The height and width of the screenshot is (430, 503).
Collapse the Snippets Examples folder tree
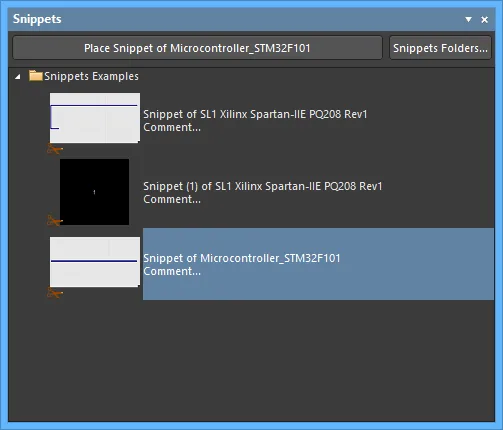pyautogui.click(x=18, y=77)
